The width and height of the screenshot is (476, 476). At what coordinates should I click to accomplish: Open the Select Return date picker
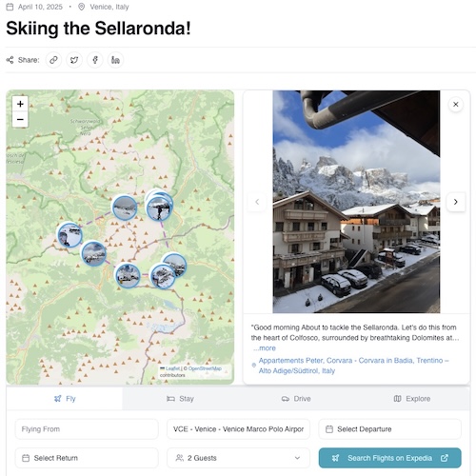(87, 458)
